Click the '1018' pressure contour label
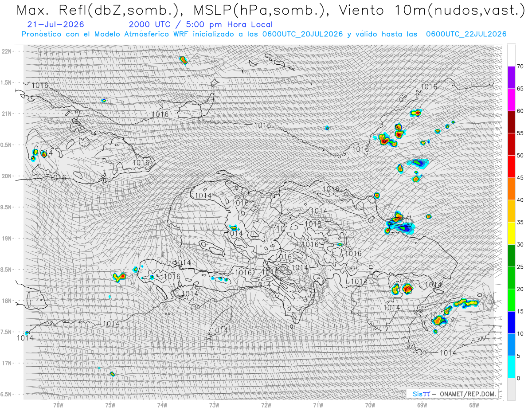Screen dimensions: 532x411 tap(313, 224)
